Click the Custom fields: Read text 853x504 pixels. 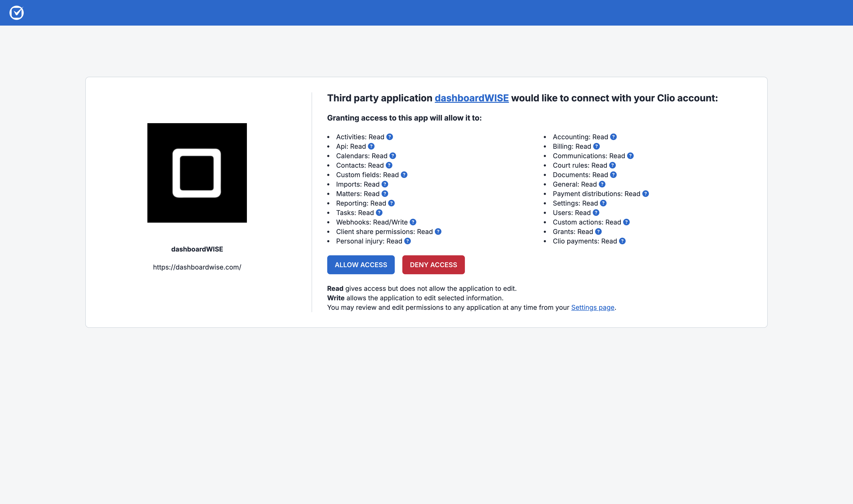(x=367, y=175)
